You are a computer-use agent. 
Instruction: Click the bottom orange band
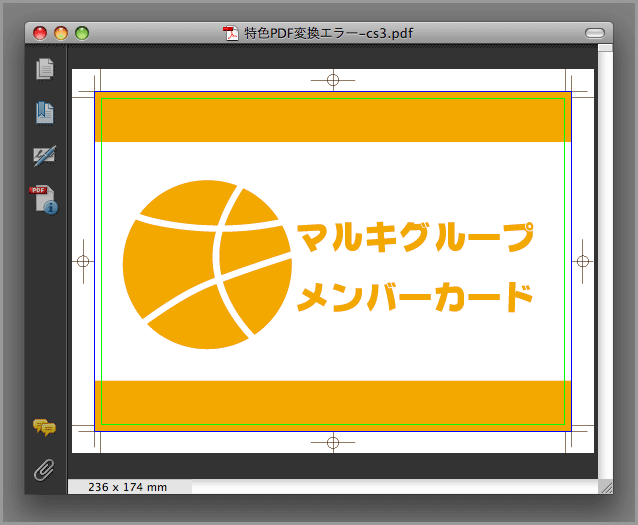(x=332, y=402)
